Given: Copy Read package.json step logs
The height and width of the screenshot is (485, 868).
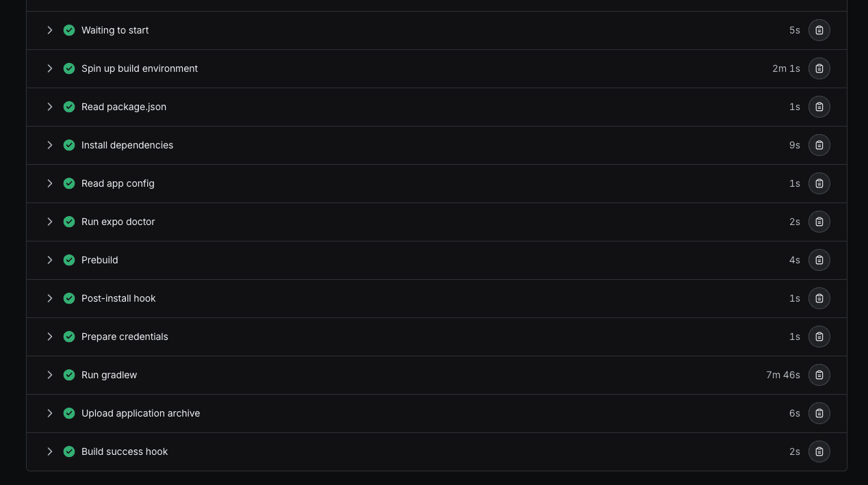Looking at the screenshot, I should pyautogui.click(x=819, y=107).
